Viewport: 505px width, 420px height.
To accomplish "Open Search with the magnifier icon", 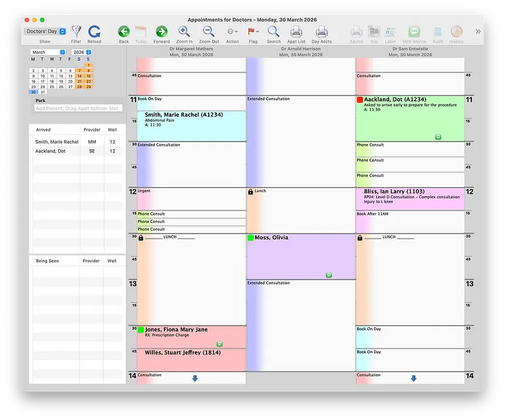I will 274,31.
